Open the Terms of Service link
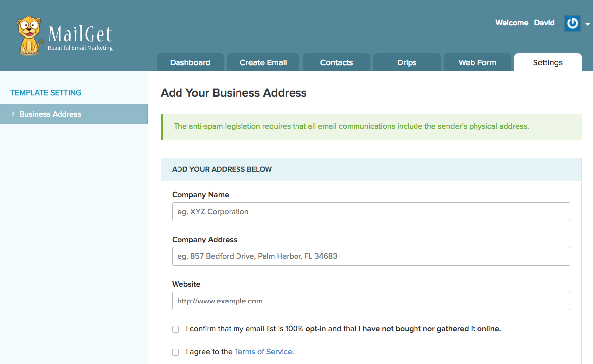Screen dimensions: 593x364 [x=263, y=352]
